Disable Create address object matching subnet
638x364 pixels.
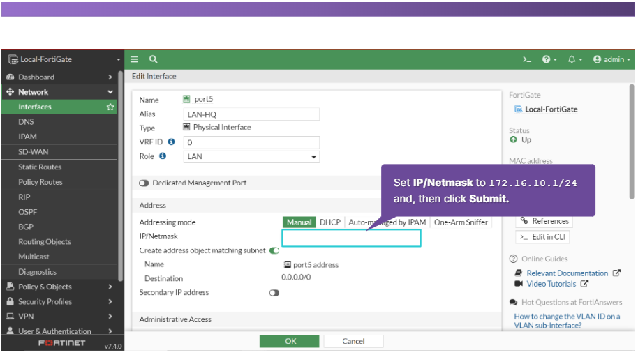click(274, 250)
